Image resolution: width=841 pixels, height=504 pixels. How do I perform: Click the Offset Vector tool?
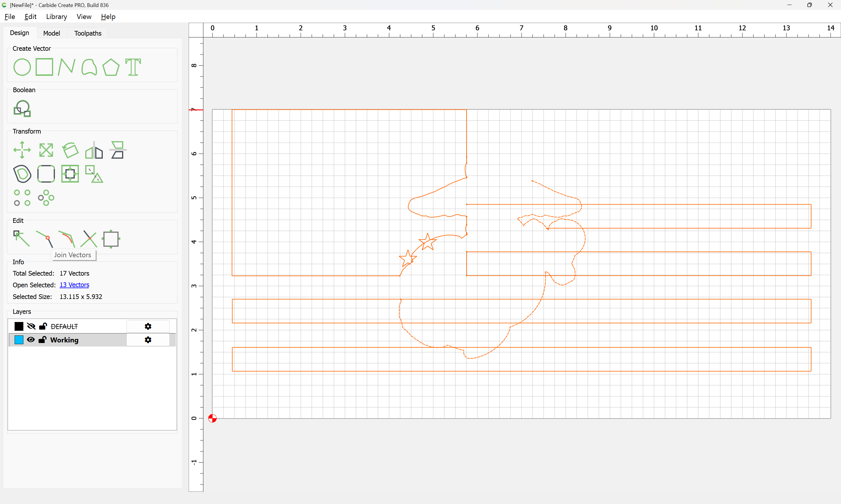(22, 174)
